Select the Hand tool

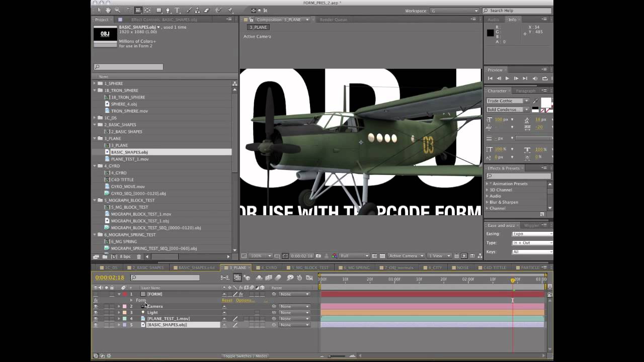click(108, 10)
